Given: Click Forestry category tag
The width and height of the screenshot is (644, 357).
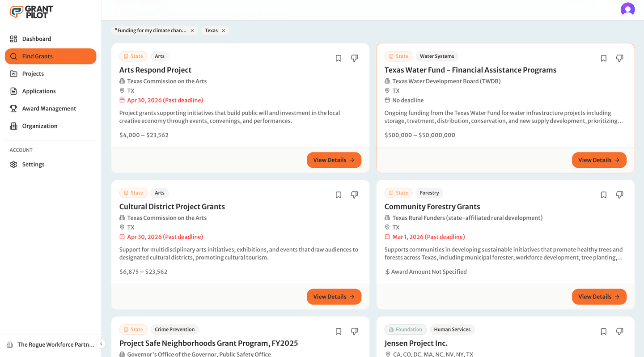Looking at the screenshot, I should pos(429,193).
